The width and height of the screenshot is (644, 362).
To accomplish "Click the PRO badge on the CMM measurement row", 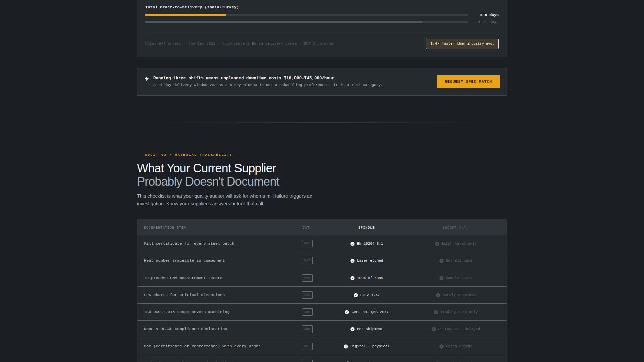I will point(307,278).
